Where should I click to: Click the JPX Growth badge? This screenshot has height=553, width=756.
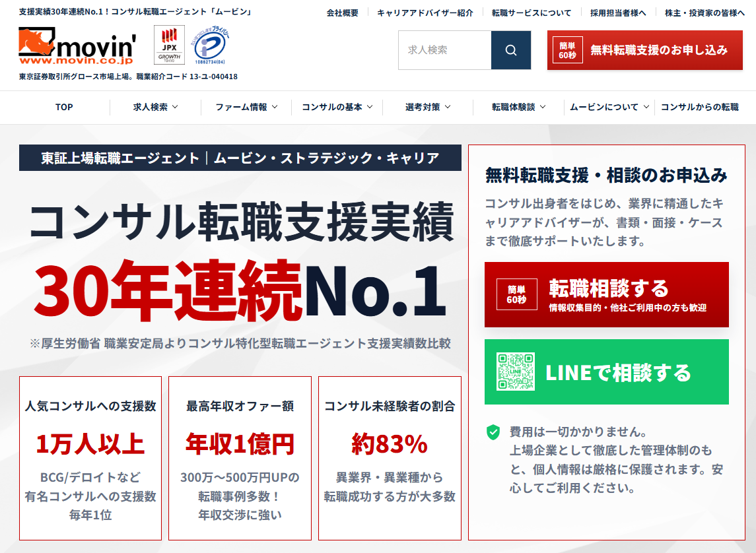tap(169, 45)
